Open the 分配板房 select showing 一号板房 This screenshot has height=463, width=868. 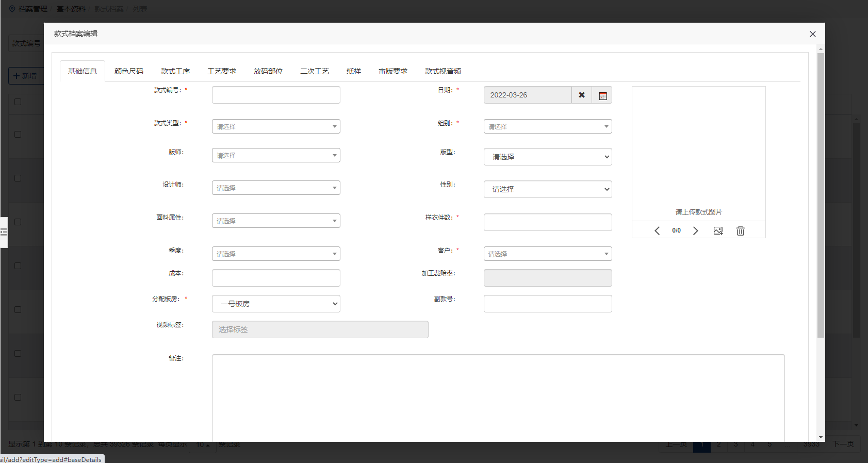[x=276, y=304]
